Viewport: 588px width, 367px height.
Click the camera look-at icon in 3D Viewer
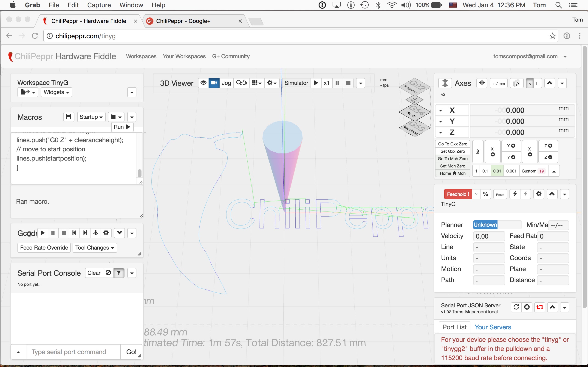coord(214,83)
